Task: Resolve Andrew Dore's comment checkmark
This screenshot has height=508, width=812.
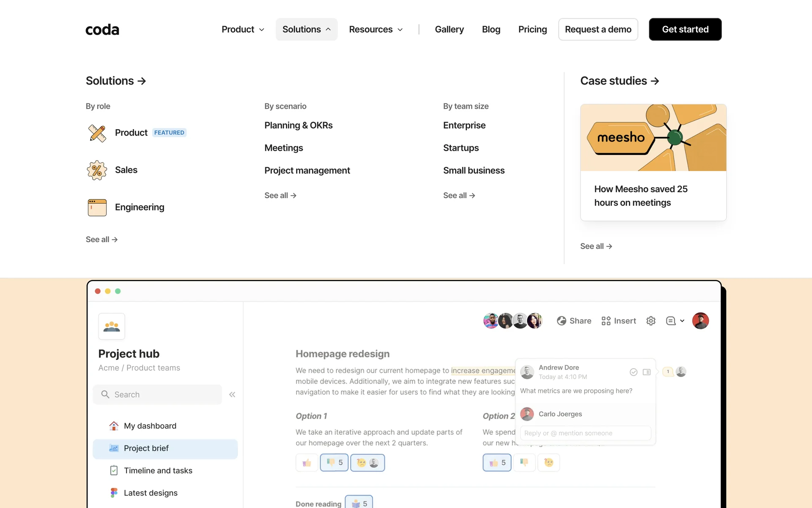Action: [634, 372]
